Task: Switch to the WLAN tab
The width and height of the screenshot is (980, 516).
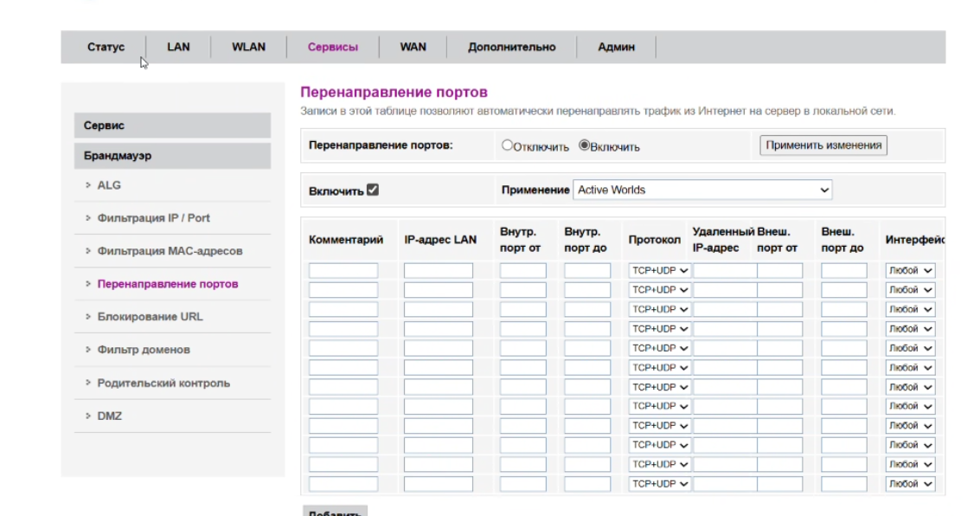Action: coord(248,48)
